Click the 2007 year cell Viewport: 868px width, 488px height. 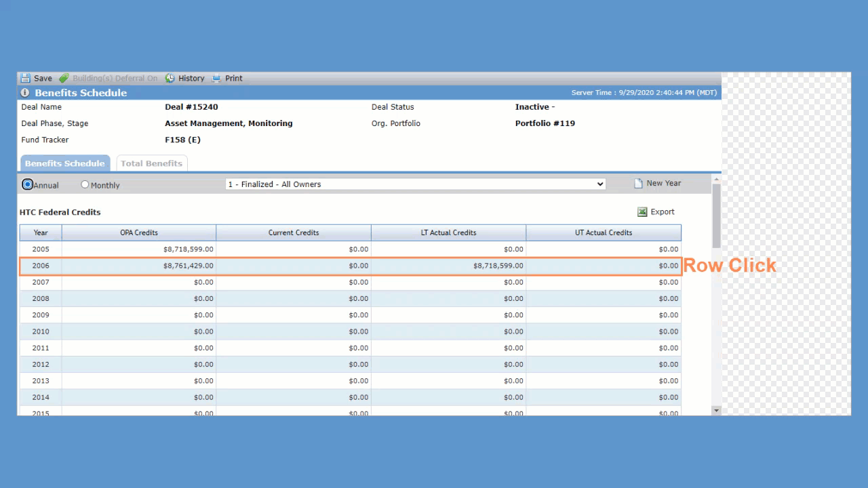click(x=41, y=282)
